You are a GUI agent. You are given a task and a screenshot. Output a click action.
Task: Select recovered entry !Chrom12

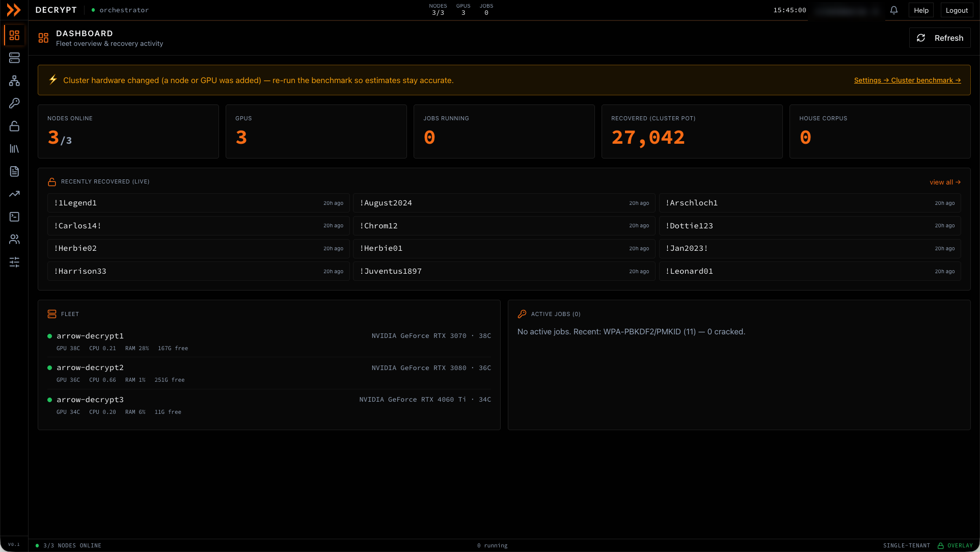click(x=504, y=226)
